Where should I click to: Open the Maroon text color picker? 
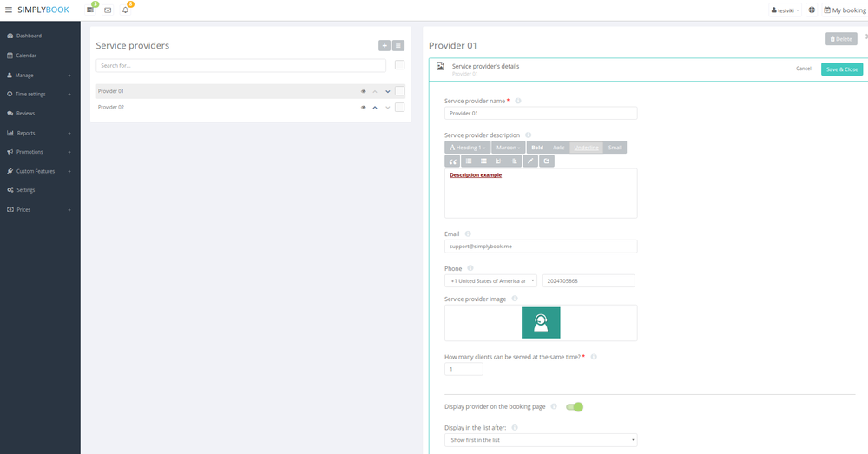509,148
